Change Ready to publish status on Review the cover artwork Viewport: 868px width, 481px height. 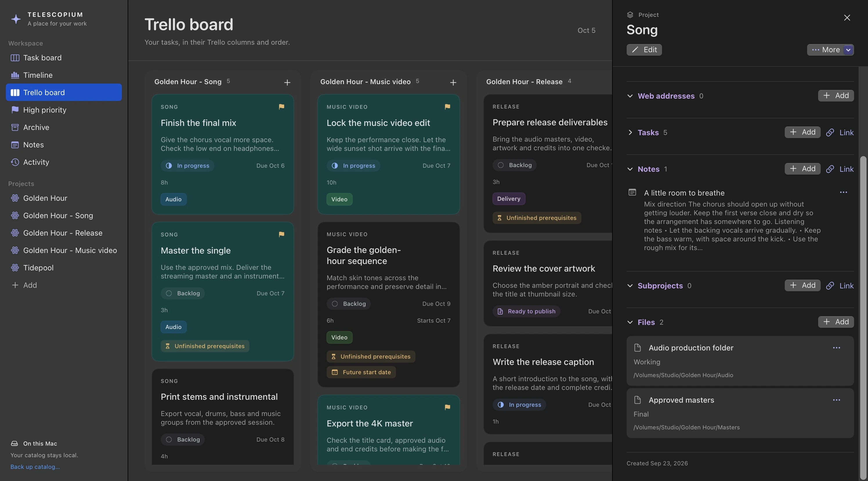(x=527, y=311)
